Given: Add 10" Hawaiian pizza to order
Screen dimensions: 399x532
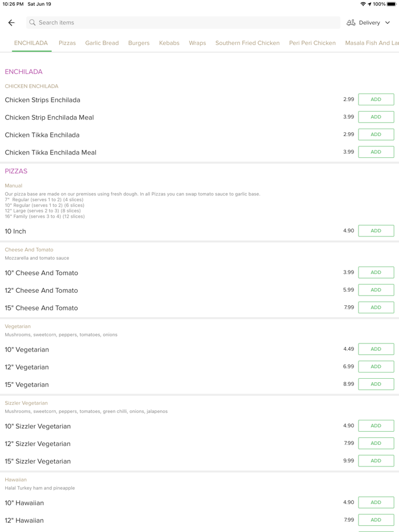Looking at the screenshot, I should click(x=376, y=502).
